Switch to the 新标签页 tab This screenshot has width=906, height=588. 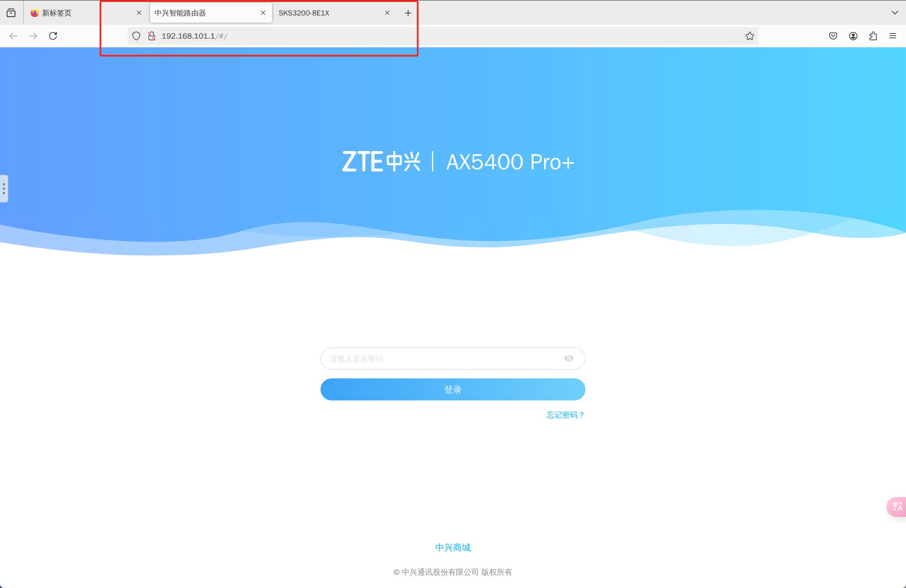point(86,13)
